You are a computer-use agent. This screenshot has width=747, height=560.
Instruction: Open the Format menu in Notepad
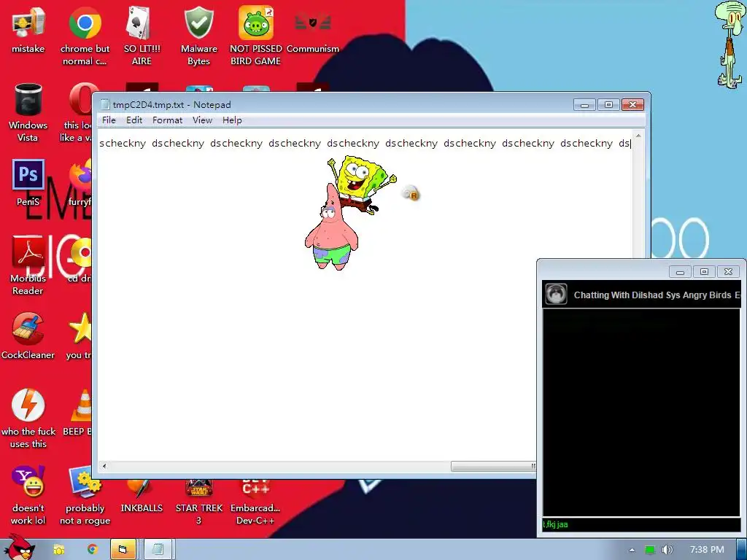(x=167, y=120)
